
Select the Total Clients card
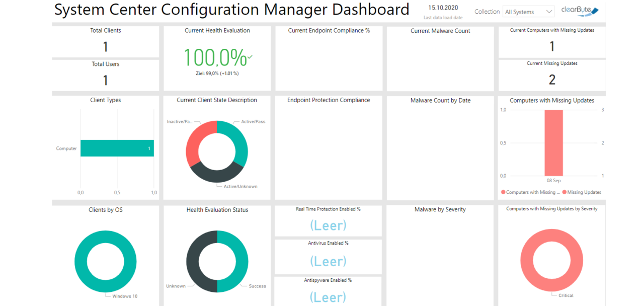pyautogui.click(x=105, y=42)
